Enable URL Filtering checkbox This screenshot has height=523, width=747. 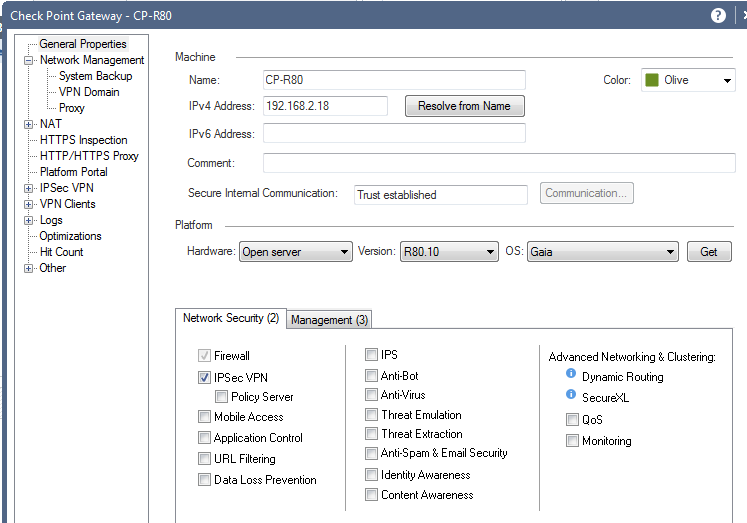pos(204,459)
